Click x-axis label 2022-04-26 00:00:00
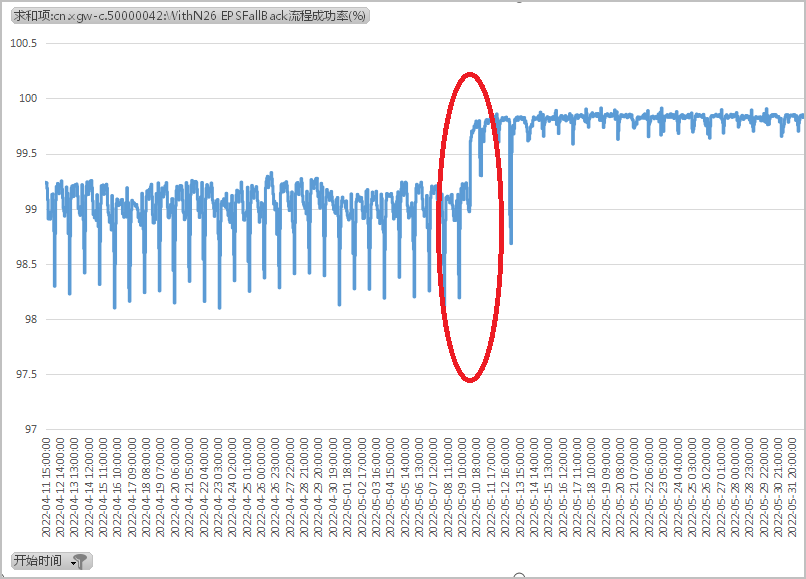 pos(261,487)
